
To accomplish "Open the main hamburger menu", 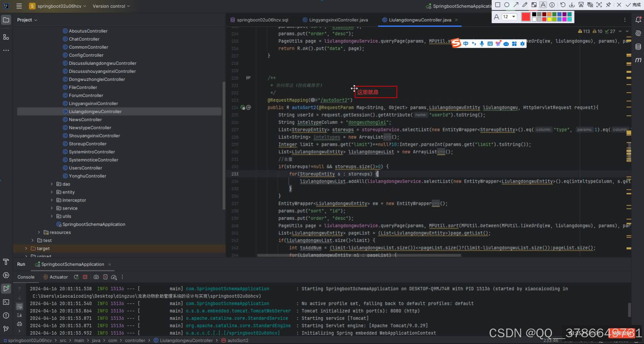I will point(19,6).
